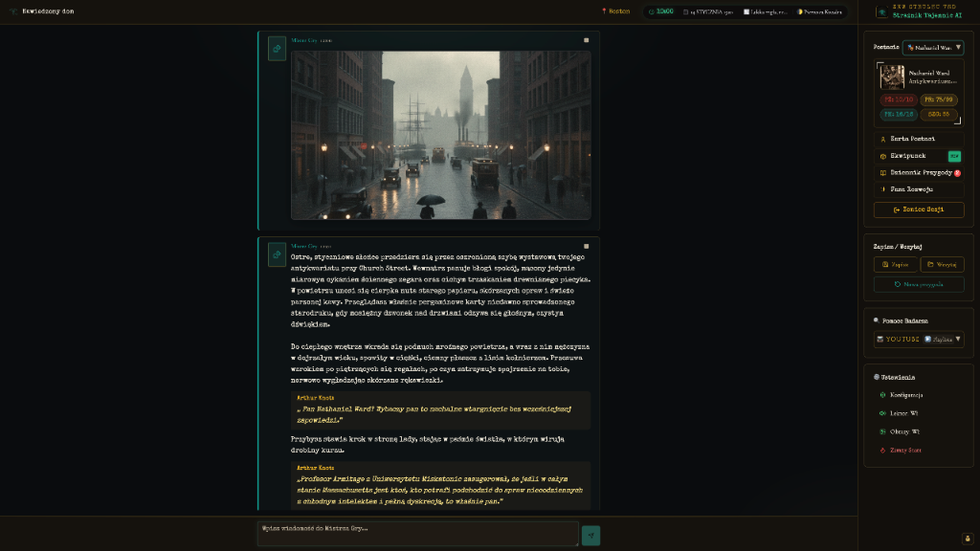Open the Postacie character dropdown
Viewport: 980px width, 551px height.
tap(933, 48)
